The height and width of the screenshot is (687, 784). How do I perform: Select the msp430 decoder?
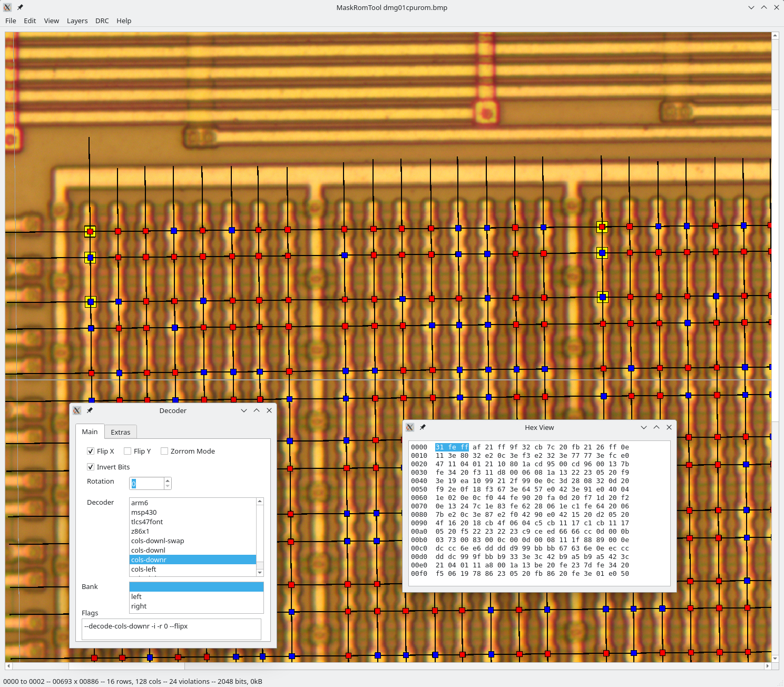click(192, 512)
